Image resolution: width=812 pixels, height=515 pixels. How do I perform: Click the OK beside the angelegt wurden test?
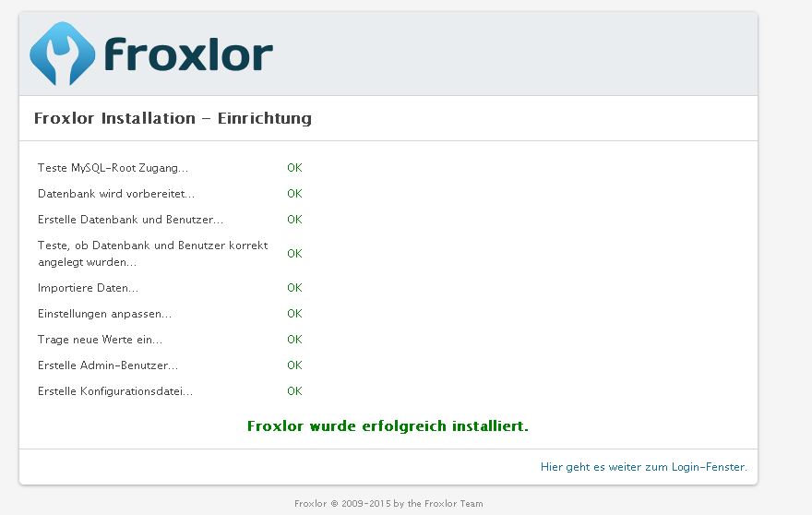click(294, 254)
